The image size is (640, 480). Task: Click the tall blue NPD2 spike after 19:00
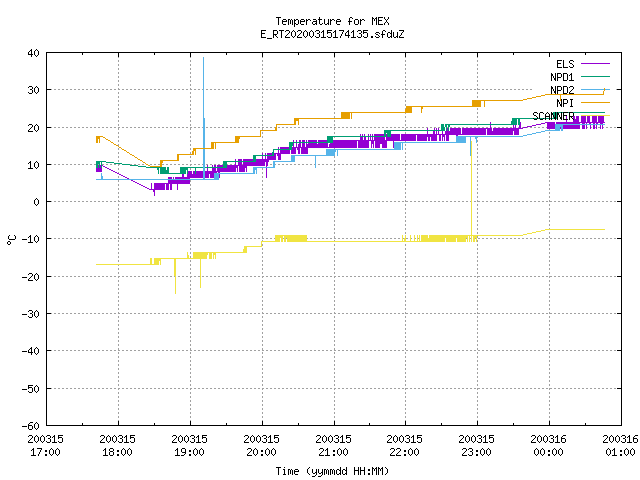(x=204, y=118)
